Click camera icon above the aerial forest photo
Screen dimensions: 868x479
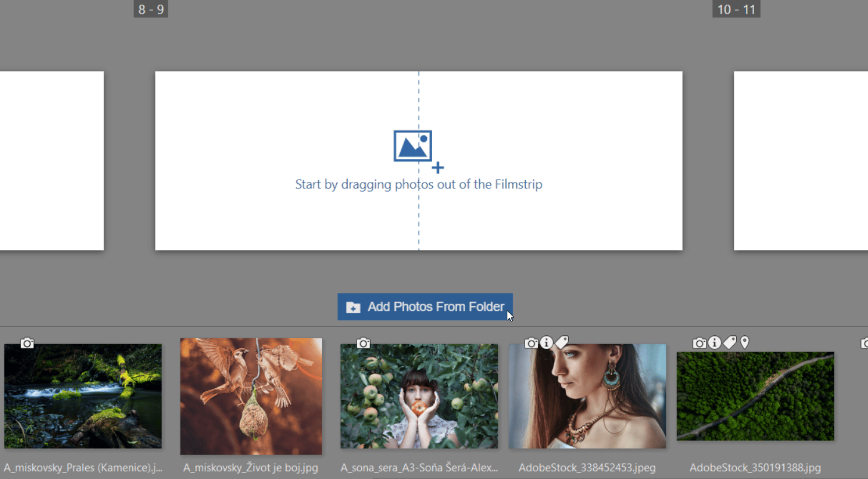point(699,343)
